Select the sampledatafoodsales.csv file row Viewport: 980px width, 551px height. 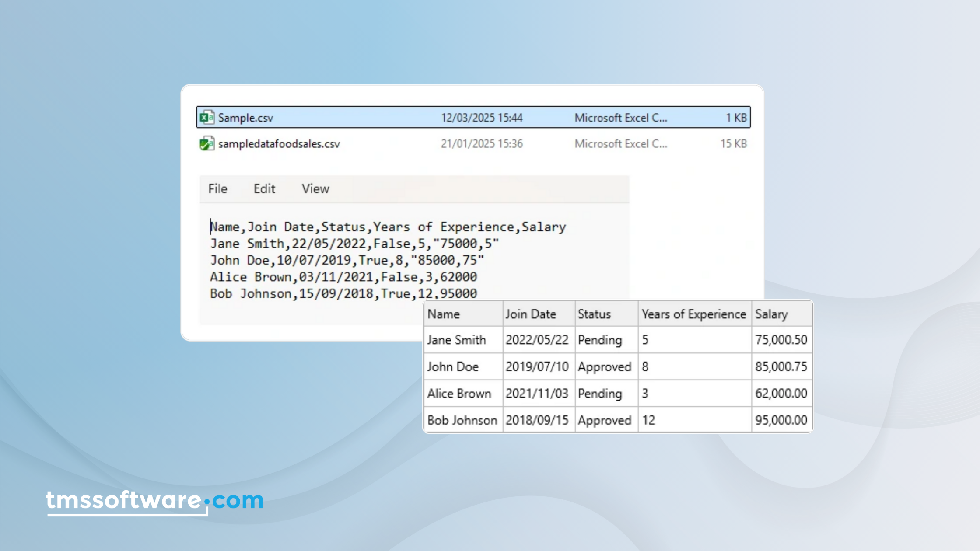(x=279, y=144)
